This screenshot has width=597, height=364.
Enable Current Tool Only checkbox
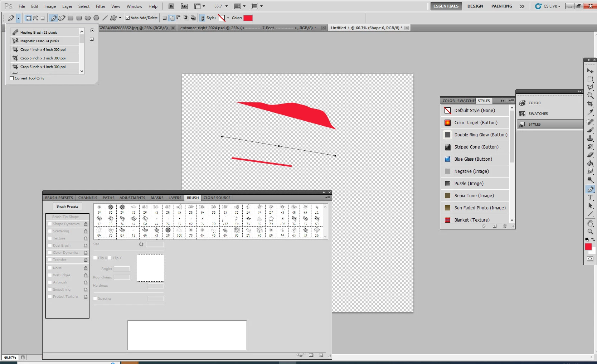(x=12, y=78)
